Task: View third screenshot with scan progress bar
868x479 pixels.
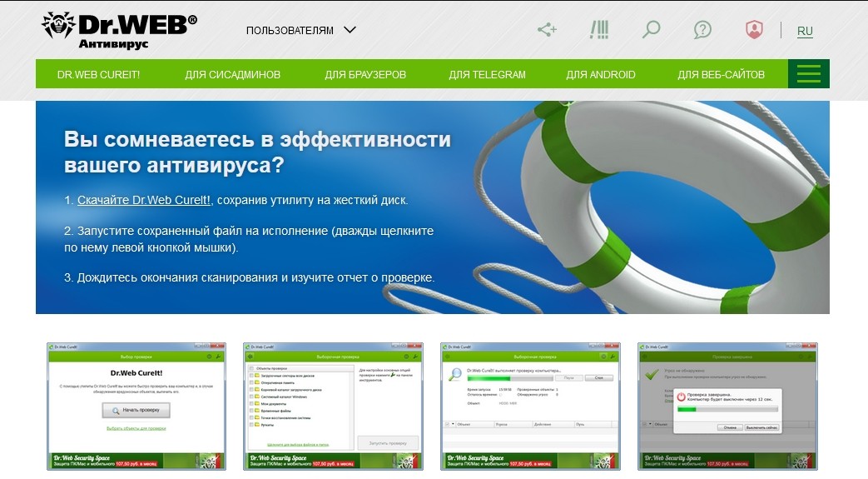Action: pos(529,406)
